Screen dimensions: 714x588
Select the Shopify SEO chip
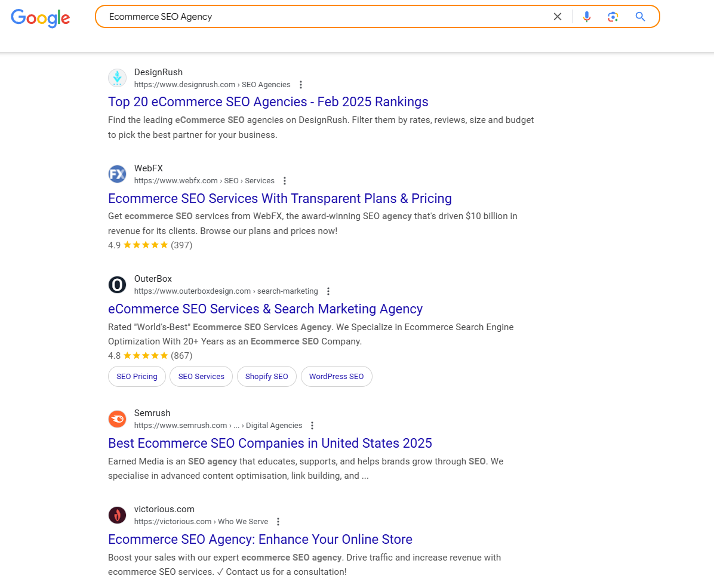click(x=266, y=377)
